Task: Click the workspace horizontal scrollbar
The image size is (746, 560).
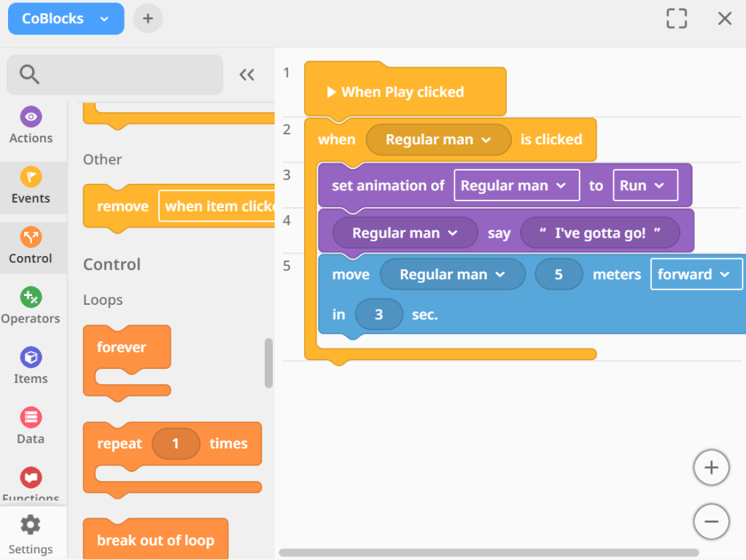Action: (x=488, y=553)
